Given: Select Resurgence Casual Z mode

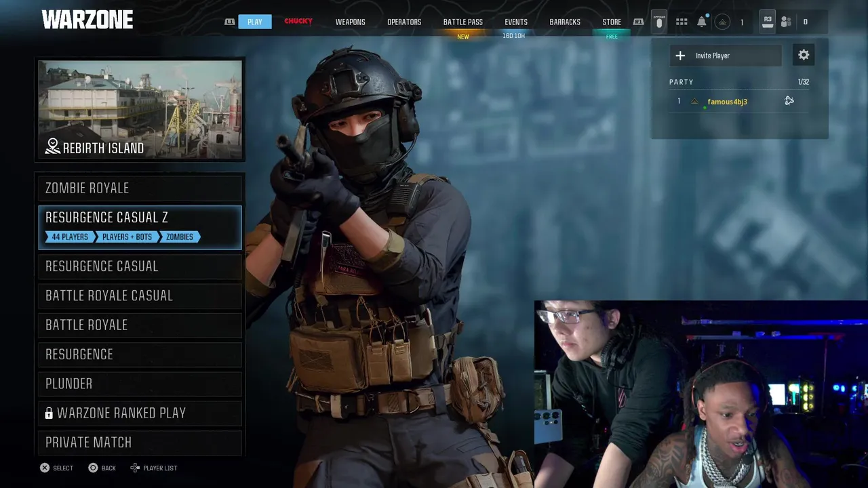Looking at the screenshot, I should (140, 227).
